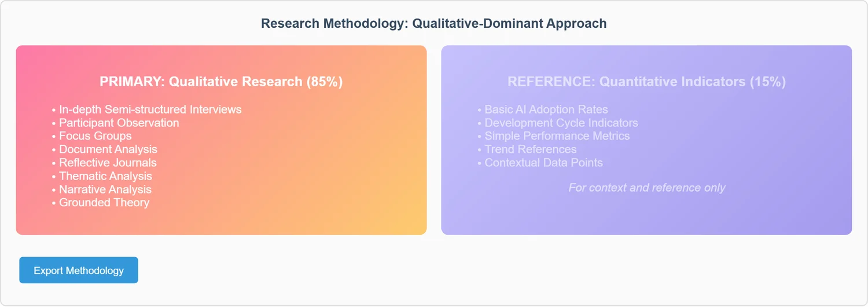Viewport: 868px width, 307px height.
Task: Click the Grounded Theory list item
Action: (x=104, y=203)
